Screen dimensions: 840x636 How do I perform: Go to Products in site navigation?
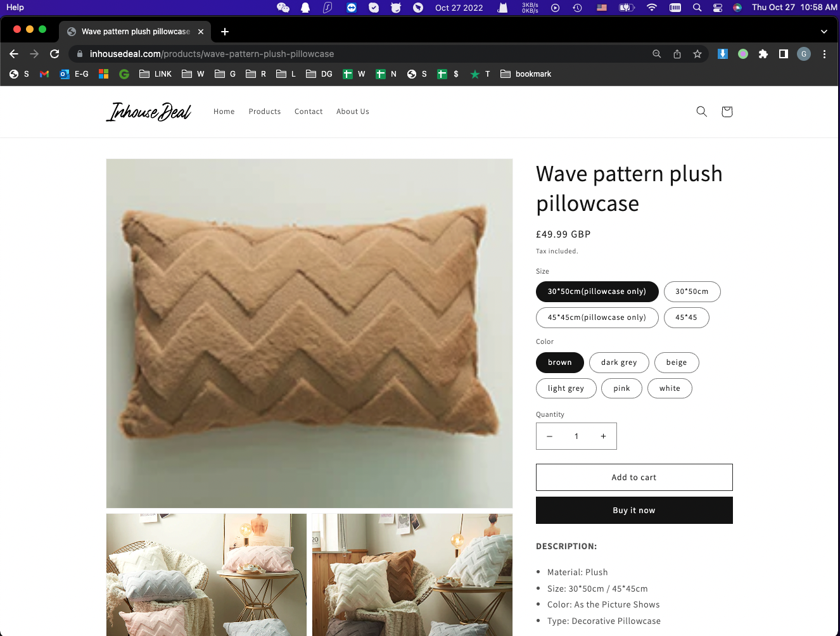(x=265, y=111)
